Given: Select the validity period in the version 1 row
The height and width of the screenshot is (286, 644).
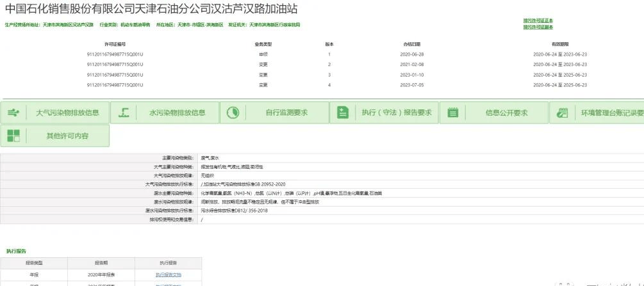Looking at the screenshot, I should tap(560, 54).
